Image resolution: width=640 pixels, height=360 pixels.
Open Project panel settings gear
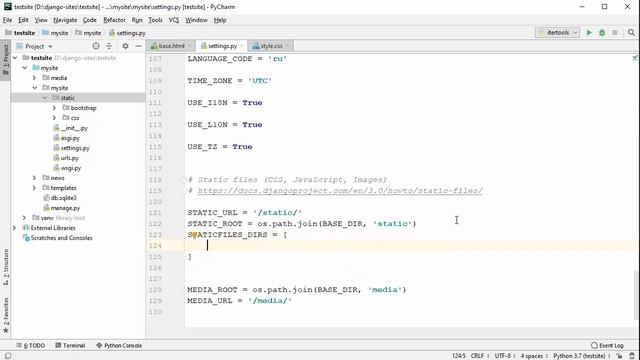pyautogui.click(x=125, y=46)
